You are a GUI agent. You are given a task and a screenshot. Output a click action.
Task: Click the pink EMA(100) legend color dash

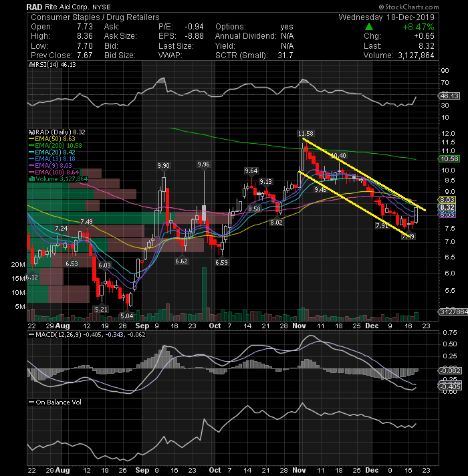click(31, 172)
